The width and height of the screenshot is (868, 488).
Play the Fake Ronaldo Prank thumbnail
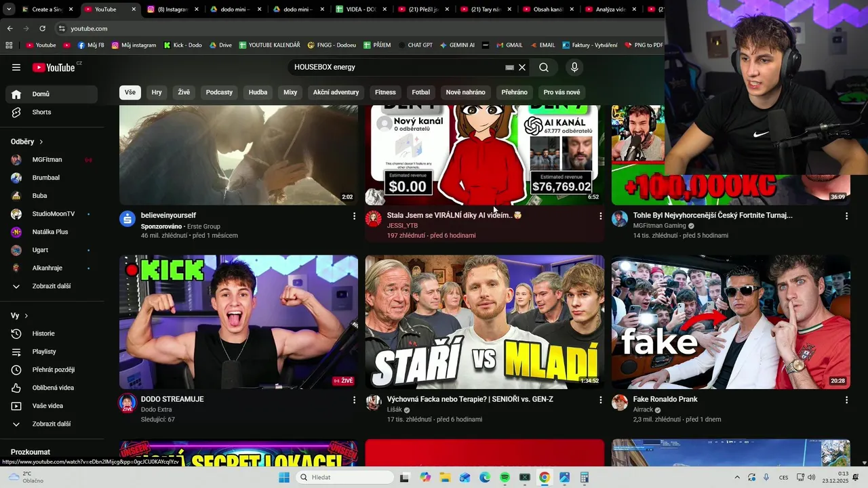click(731, 322)
